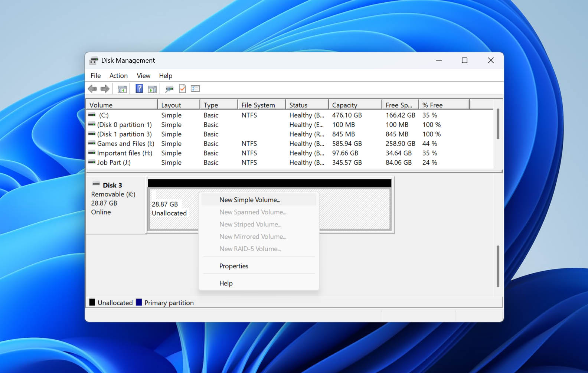
Task: Open the Action menu
Action: [118, 76]
